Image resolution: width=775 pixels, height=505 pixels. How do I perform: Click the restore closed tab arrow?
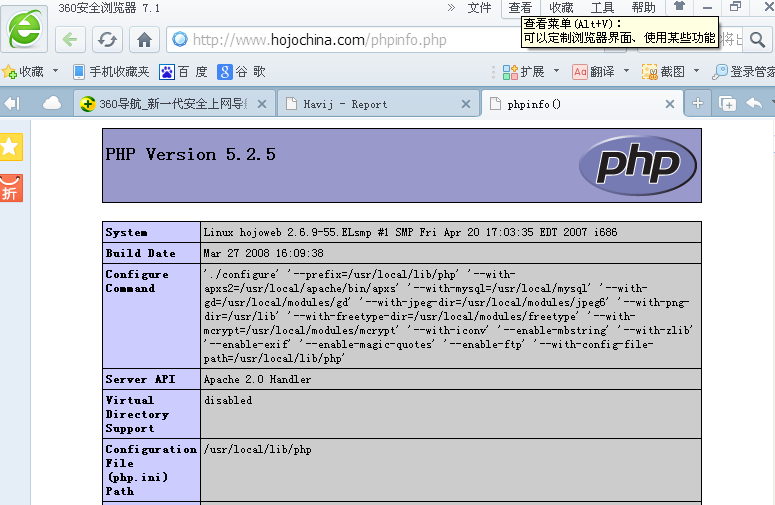[x=754, y=103]
